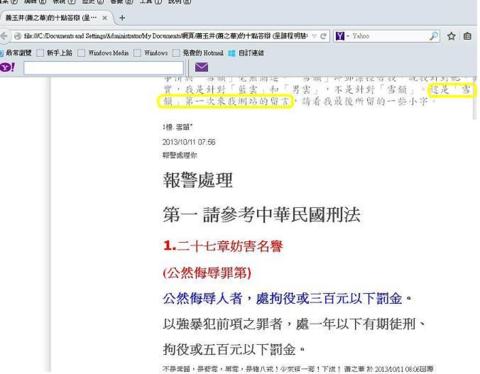
Task: Bookmark this page with the star icon
Action: point(451,36)
